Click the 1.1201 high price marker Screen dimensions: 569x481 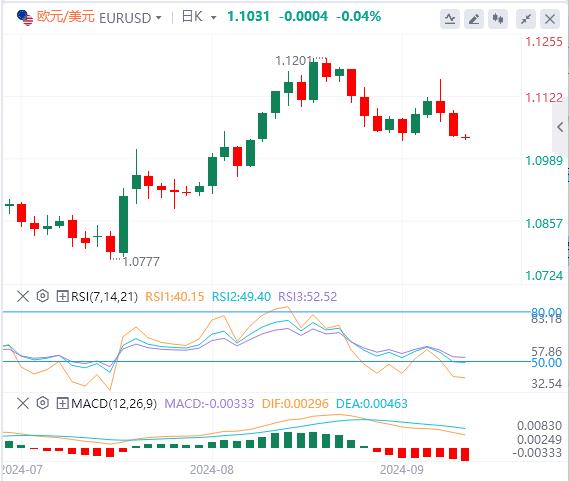(293, 61)
